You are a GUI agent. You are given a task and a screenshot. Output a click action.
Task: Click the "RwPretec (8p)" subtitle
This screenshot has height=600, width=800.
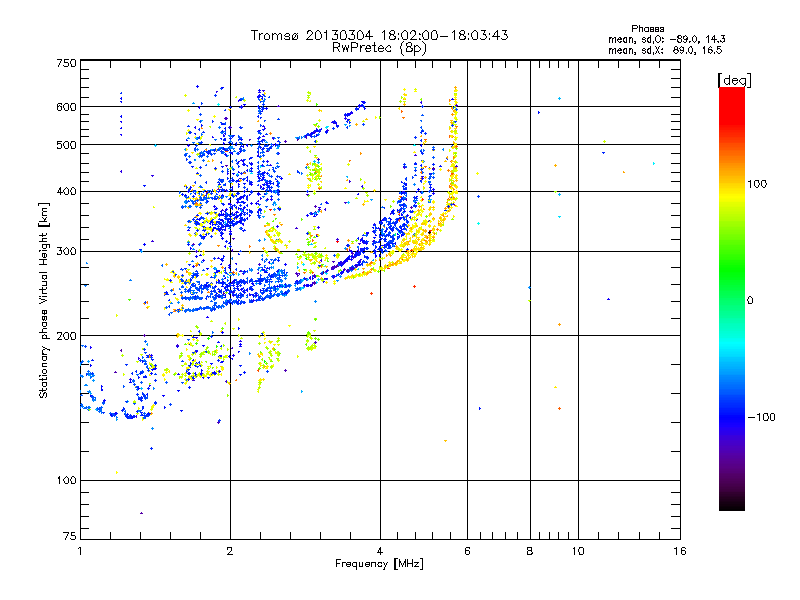[379, 48]
